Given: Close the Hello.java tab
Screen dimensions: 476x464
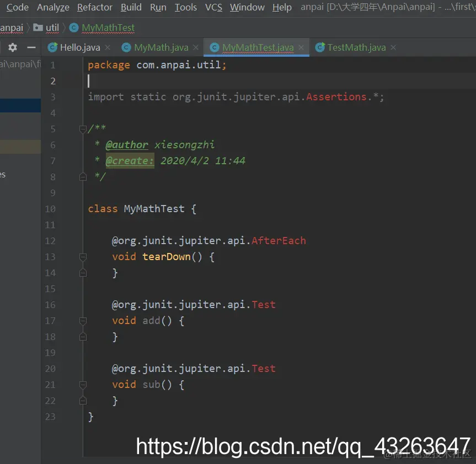Looking at the screenshot, I should click(108, 47).
